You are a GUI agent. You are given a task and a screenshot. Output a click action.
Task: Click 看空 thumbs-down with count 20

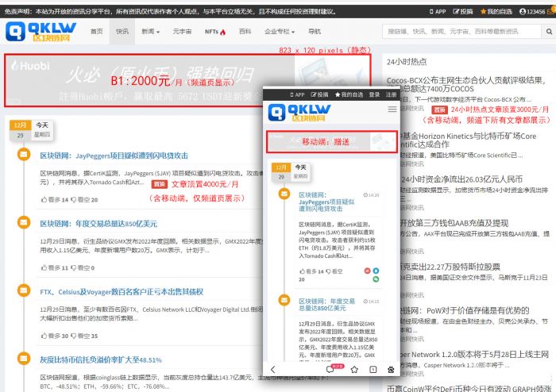(x=84, y=200)
